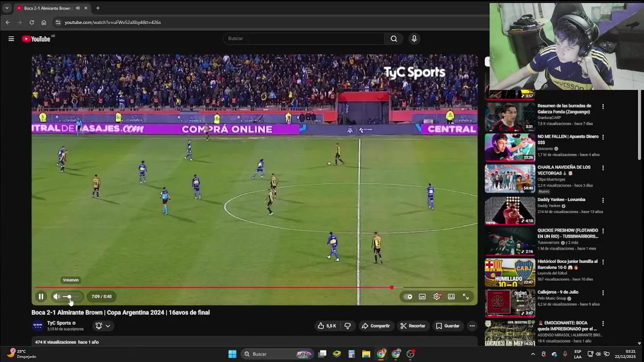Enter fullscreen mode
Screen dimensions: 644x362
[466, 297]
